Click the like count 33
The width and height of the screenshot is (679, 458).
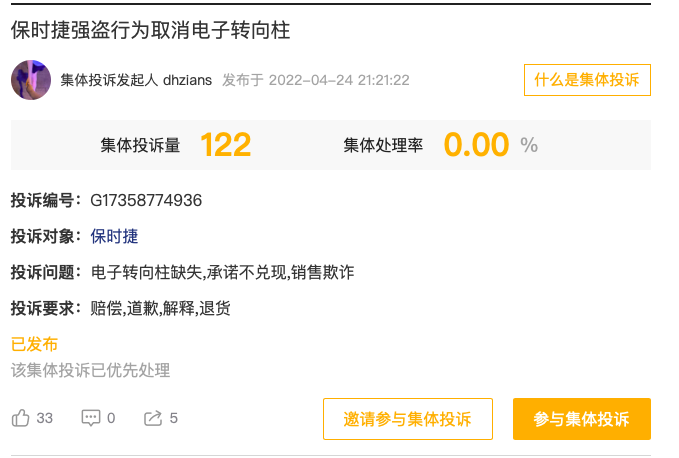coord(44,418)
